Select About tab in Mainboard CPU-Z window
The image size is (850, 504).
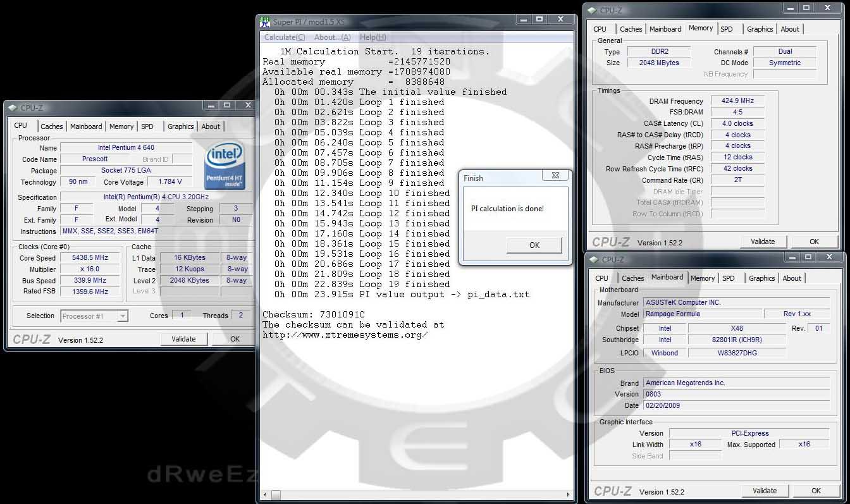coord(792,278)
